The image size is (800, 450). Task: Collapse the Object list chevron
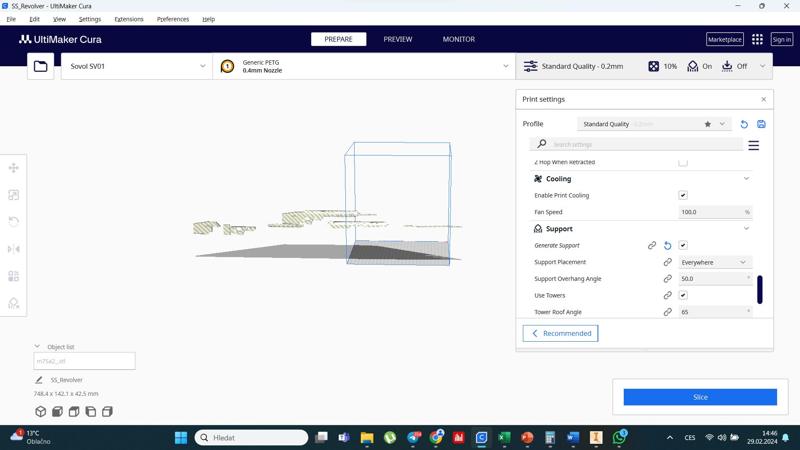tap(37, 346)
